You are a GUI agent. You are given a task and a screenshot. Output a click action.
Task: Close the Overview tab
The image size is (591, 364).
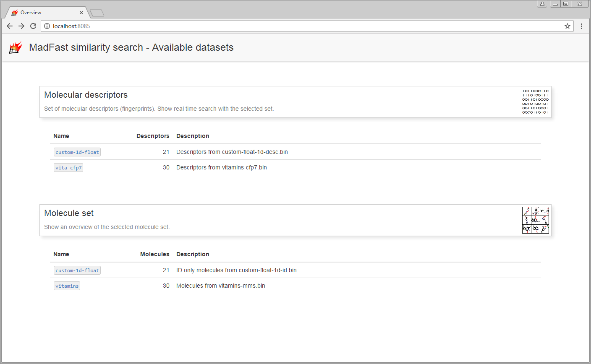[81, 13]
